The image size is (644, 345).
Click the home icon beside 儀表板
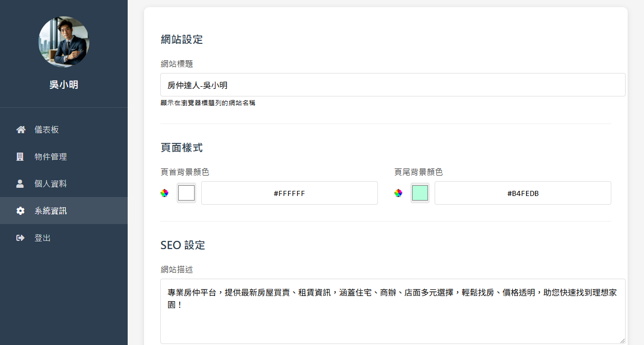(21, 130)
